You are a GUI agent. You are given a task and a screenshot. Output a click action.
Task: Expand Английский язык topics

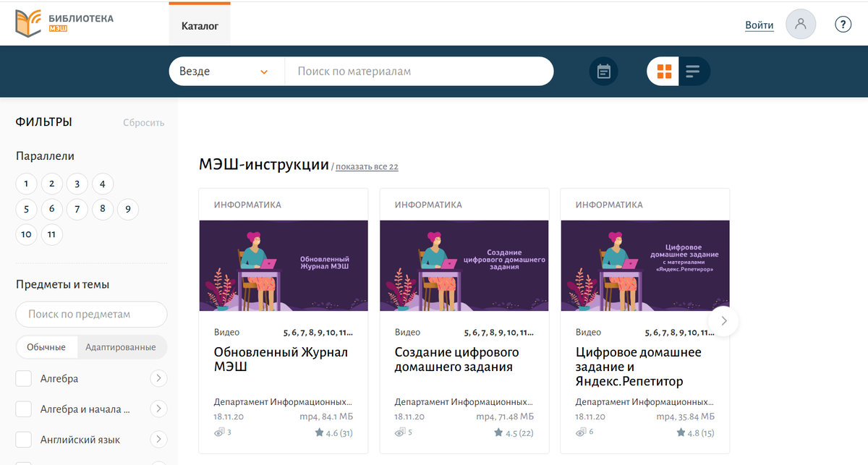[158, 440]
